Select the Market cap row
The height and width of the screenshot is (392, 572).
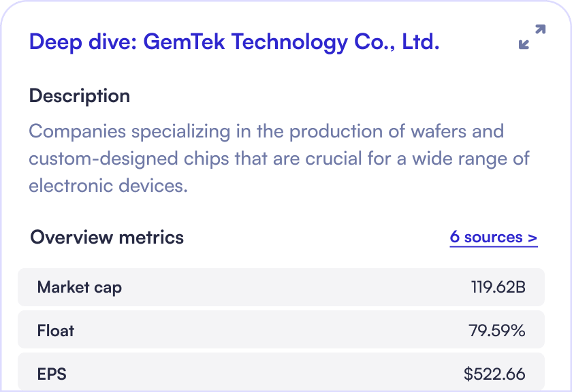coord(281,287)
